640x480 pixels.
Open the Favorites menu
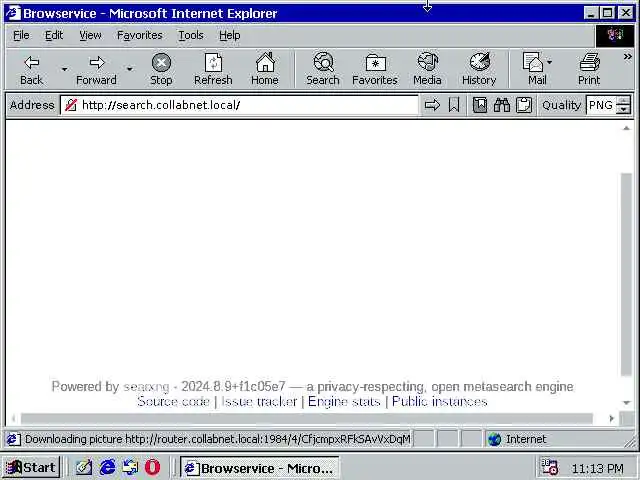[x=140, y=36]
